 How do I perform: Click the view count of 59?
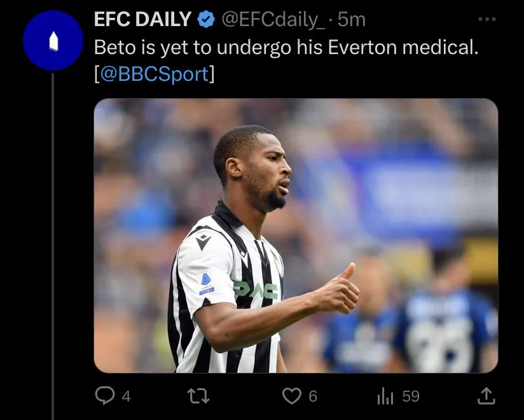tap(411, 396)
